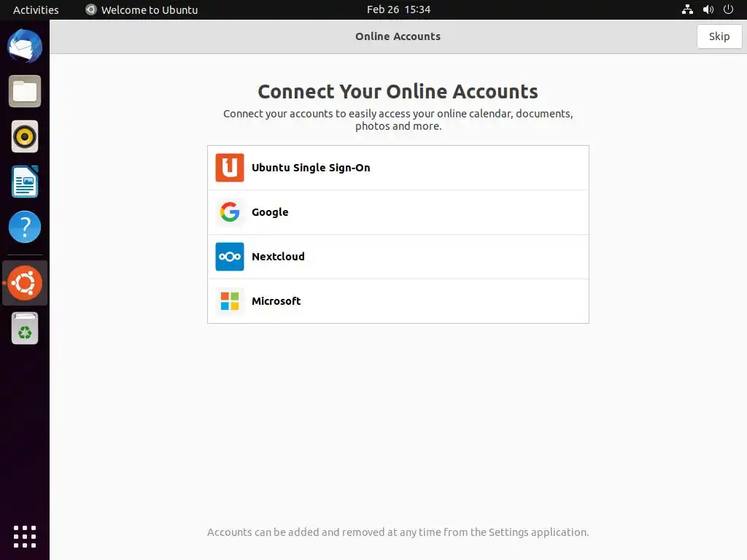Open the power icon in top bar
The height and width of the screenshot is (560, 747).
click(x=729, y=9)
